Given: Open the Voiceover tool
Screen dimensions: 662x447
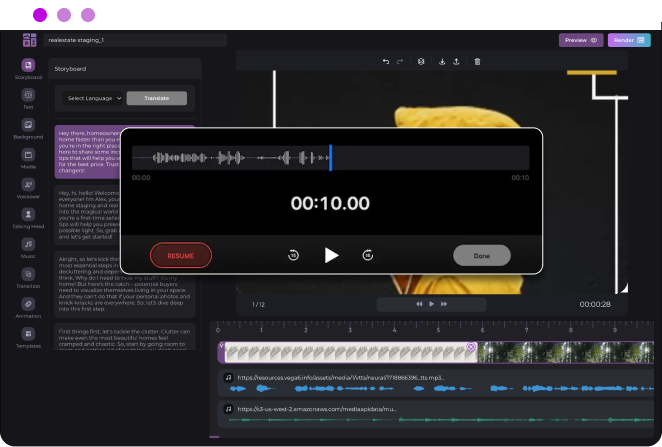Looking at the screenshot, I should (x=28, y=184).
